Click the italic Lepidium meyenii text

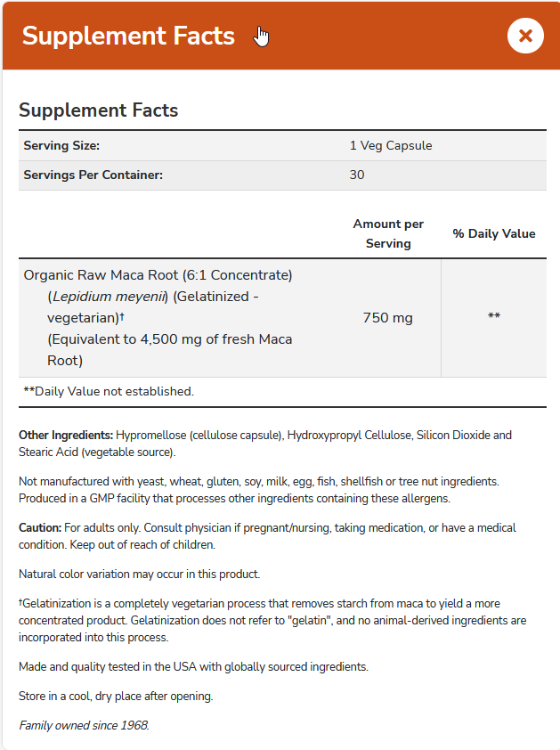point(107,297)
